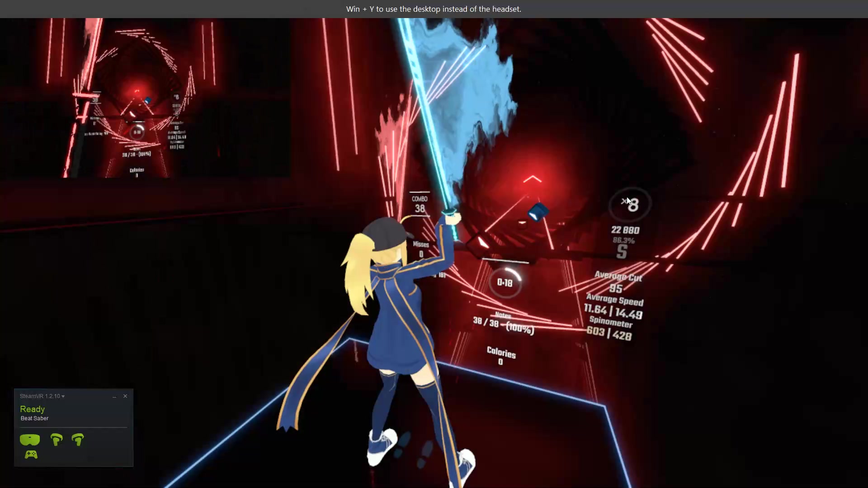Click the red up-arrow marker above the tunnel

(x=532, y=179)
